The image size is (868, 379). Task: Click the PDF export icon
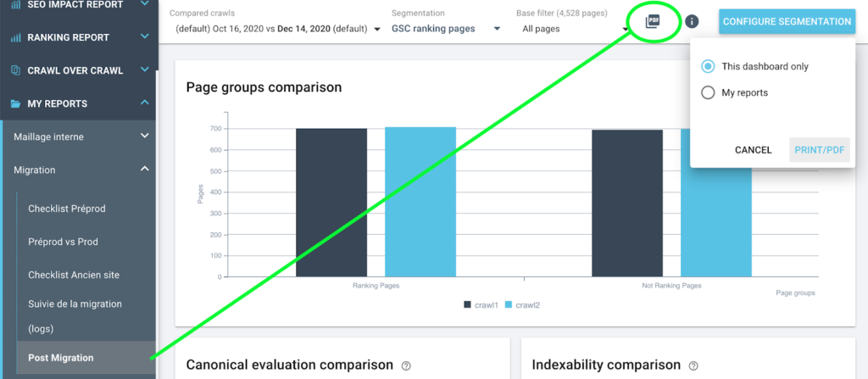652,21
